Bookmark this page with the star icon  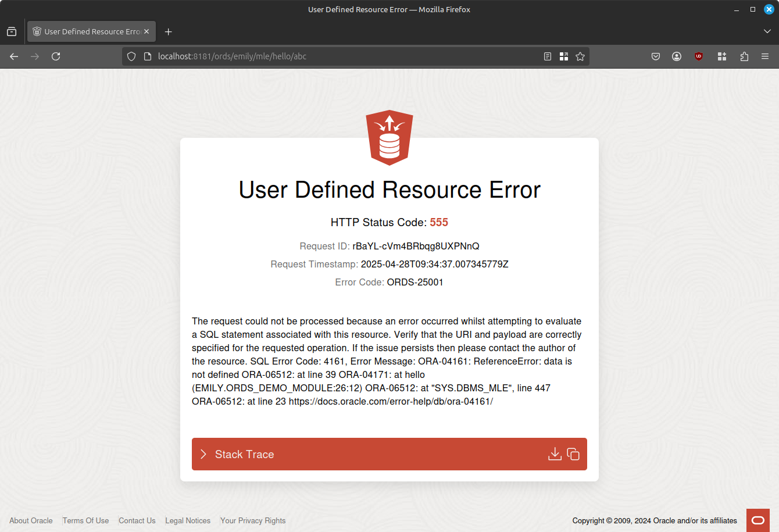coord(580,56)
